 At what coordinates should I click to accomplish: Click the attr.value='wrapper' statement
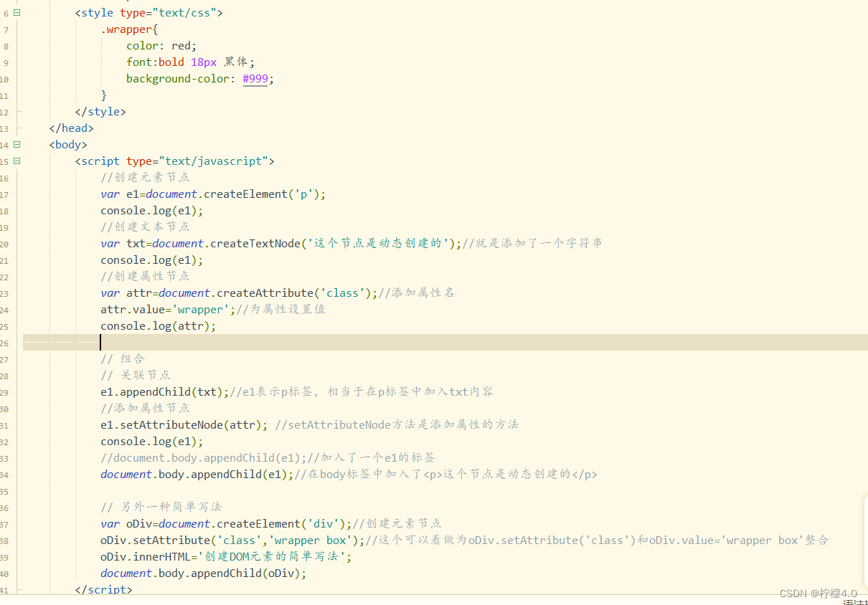[169, 309]
